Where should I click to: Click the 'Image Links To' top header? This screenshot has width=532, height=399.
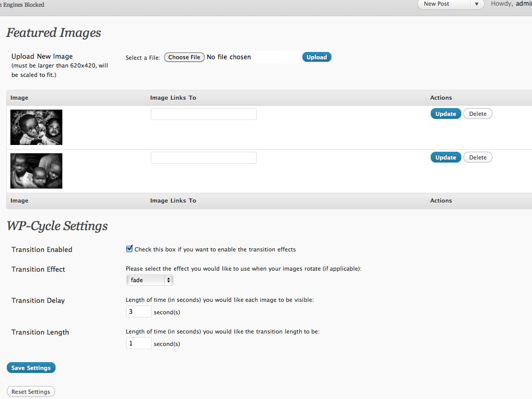[173, 98]
